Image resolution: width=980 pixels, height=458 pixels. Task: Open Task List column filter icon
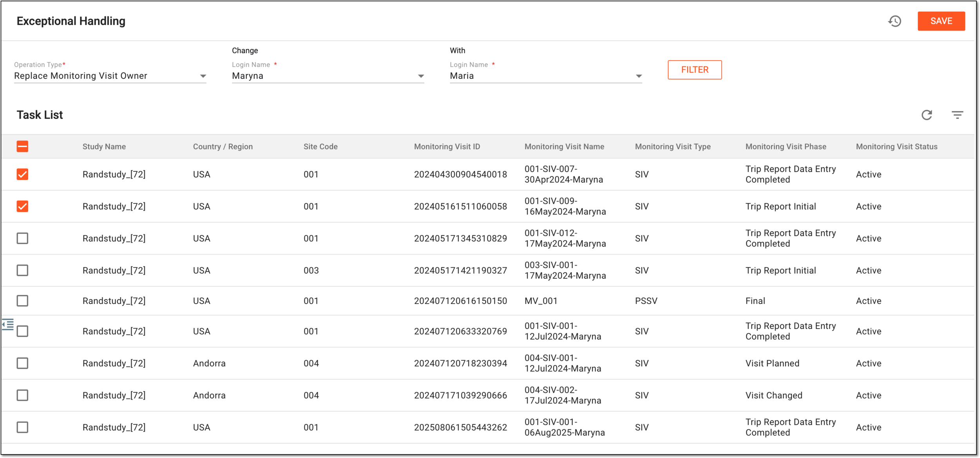coord(957,115)
